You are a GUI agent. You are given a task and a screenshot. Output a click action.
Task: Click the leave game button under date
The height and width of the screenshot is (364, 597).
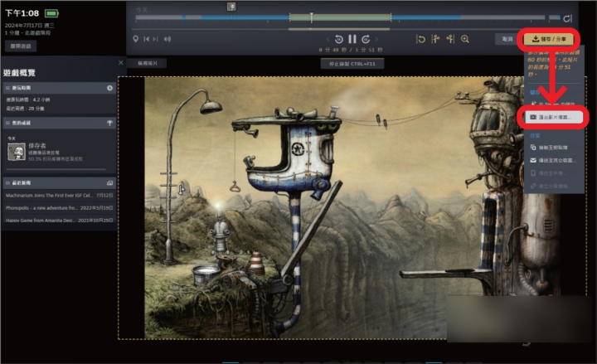[x=21, y=46]
